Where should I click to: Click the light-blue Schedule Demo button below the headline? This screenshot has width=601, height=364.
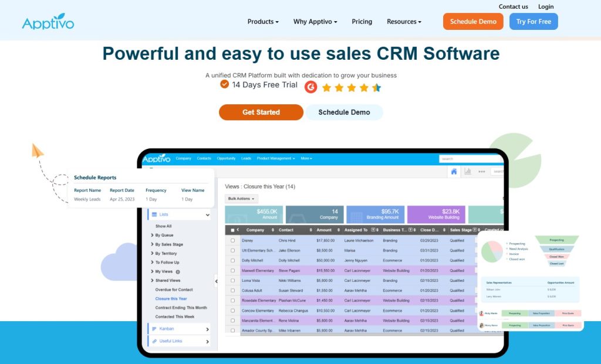(344, 112)
